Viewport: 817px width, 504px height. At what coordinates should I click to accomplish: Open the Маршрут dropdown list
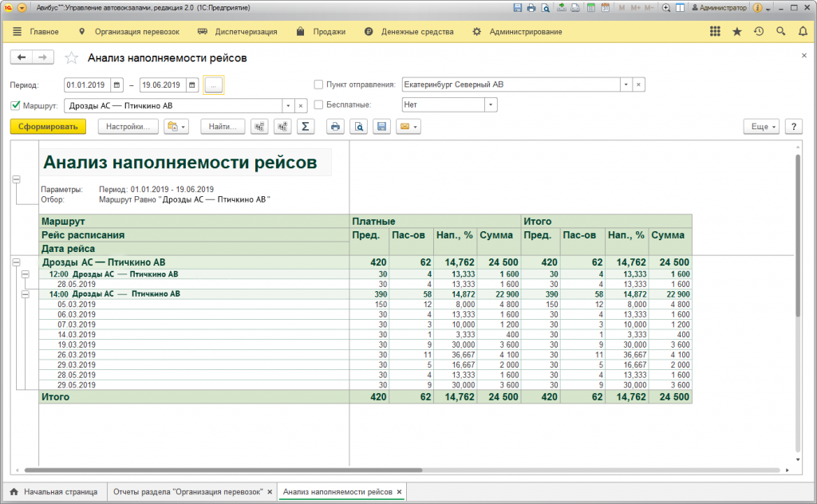click(287, 105)
